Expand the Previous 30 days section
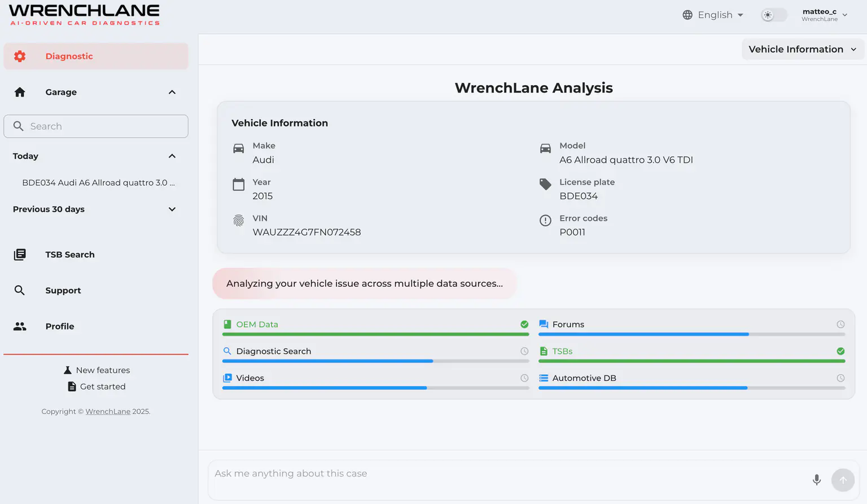 [x=172, y=209]
